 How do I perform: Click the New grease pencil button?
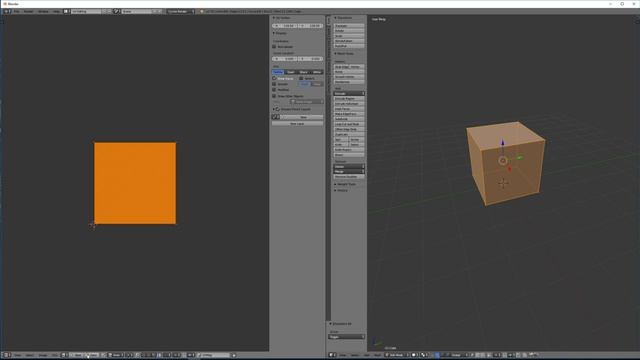(x=303, y=117)
